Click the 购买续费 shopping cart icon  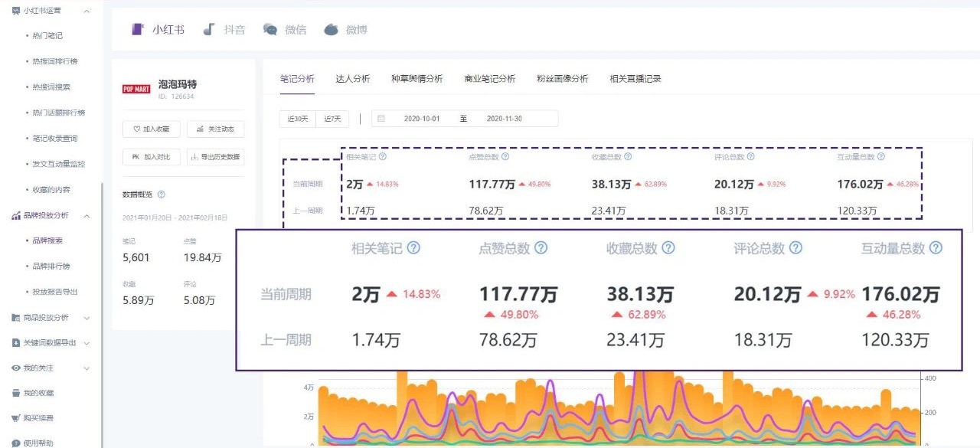16,418
